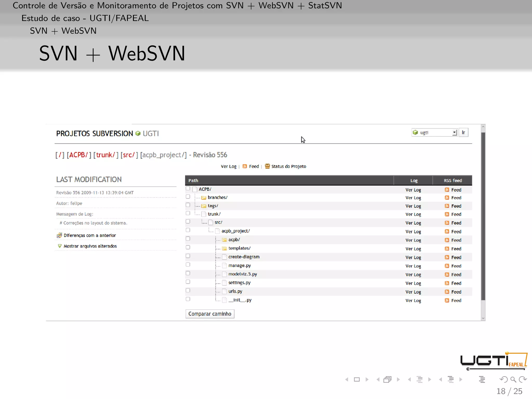Open the RSS feed icon for ACPB/

(x=447, y=190)
